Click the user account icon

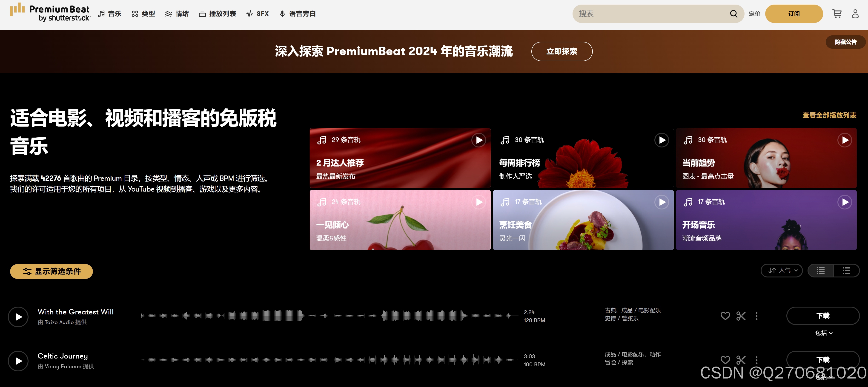855,14
